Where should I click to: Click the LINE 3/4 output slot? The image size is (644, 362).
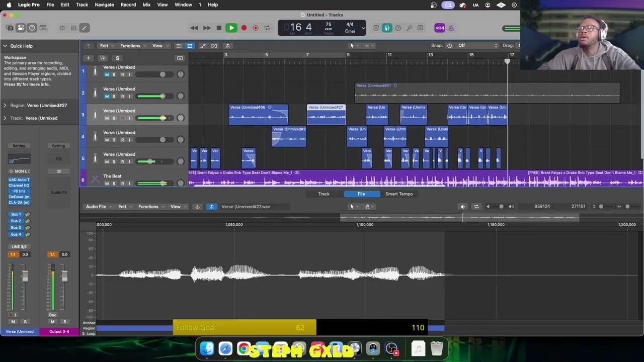click(x=19, y=247)
